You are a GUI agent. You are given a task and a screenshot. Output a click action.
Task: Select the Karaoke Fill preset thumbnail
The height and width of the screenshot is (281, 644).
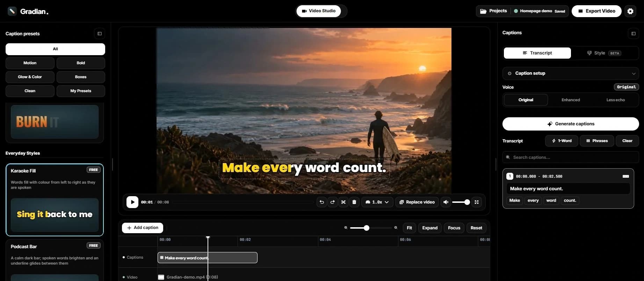[55, 215]
